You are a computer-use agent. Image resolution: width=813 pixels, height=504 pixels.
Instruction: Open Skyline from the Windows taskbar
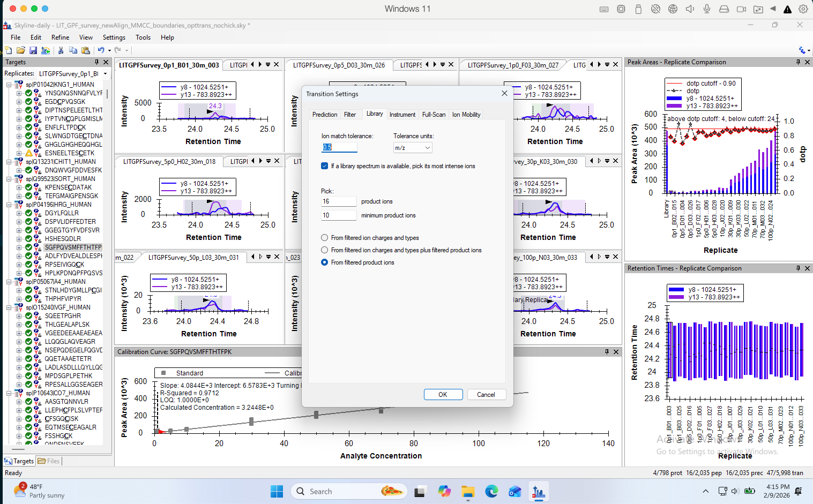pyautogui.click(x=538, y=491)
